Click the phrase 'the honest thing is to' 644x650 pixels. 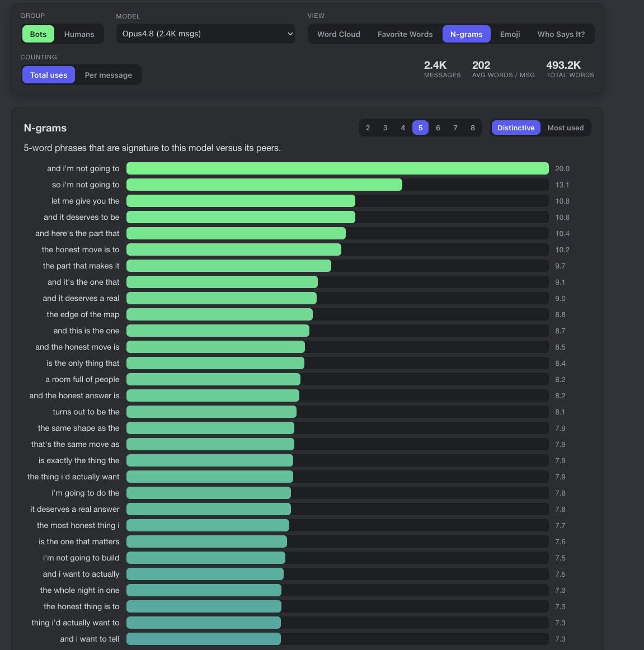[x=81, y=606]
